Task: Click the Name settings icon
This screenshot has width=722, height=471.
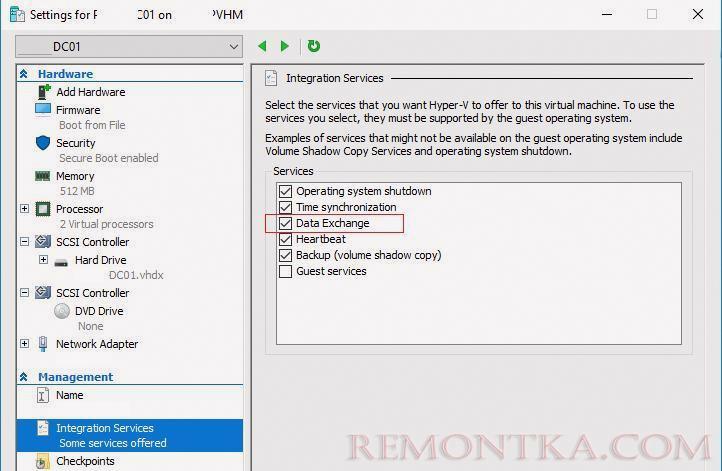Action: [x=42, y=395]
